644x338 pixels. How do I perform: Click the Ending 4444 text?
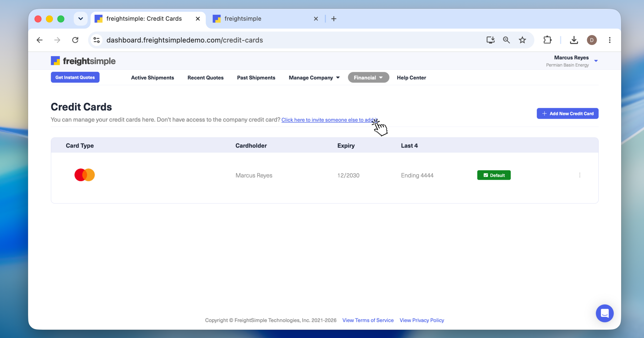pos(417,175)
